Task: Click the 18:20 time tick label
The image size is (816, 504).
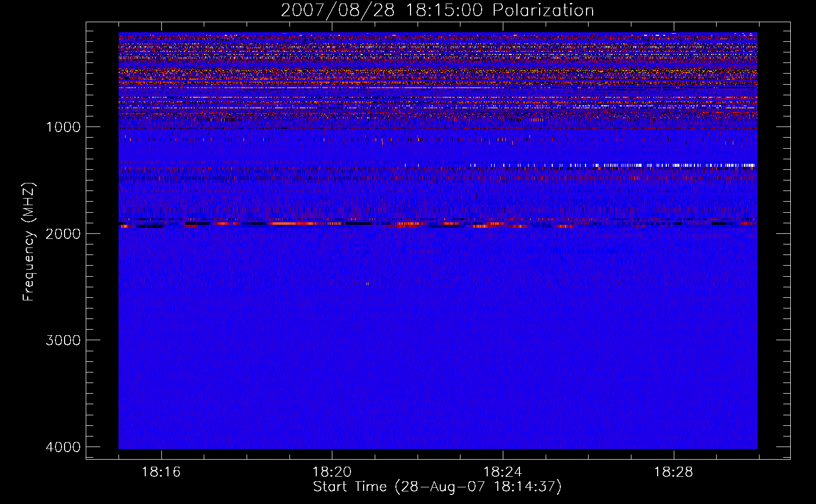Action: [332, 472]
